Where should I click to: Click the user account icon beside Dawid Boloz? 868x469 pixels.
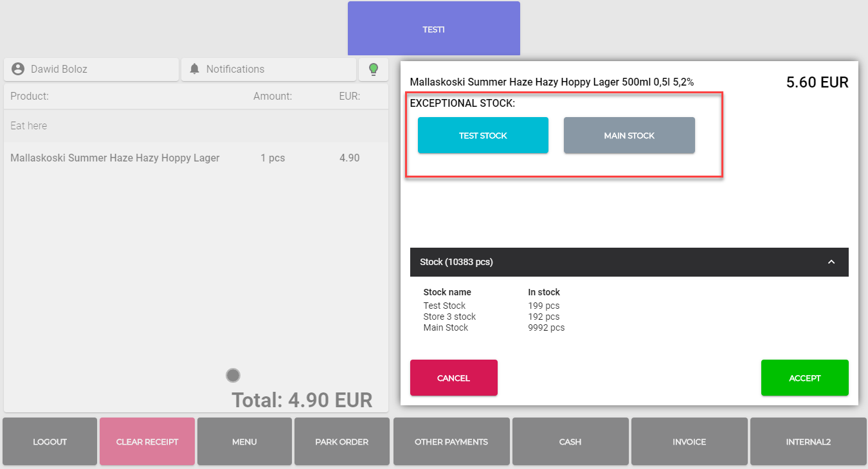pyautogui.click(x=18, y=69)
